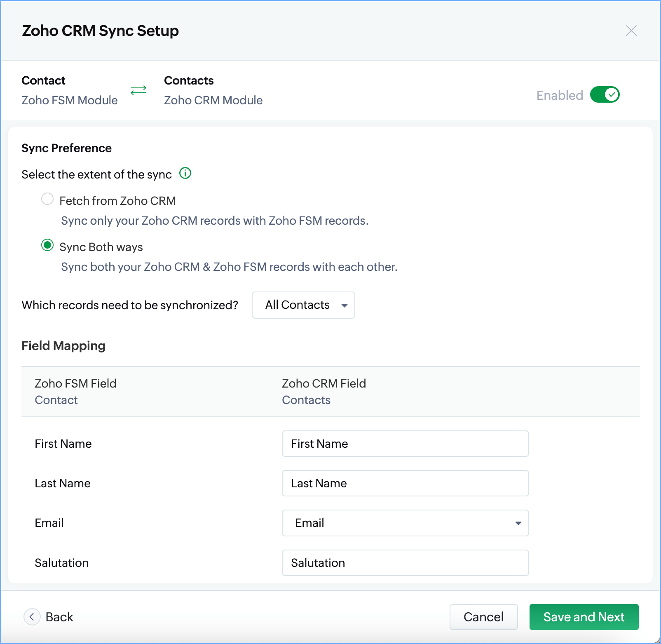Select the Fetch from Zoho CRM option
This screenshot has width=661, height=644.
47,199
